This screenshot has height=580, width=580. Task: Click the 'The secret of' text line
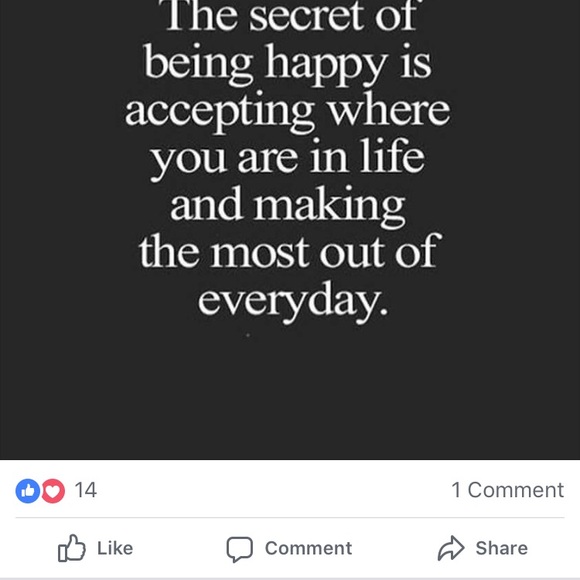(x=291, y=17)
